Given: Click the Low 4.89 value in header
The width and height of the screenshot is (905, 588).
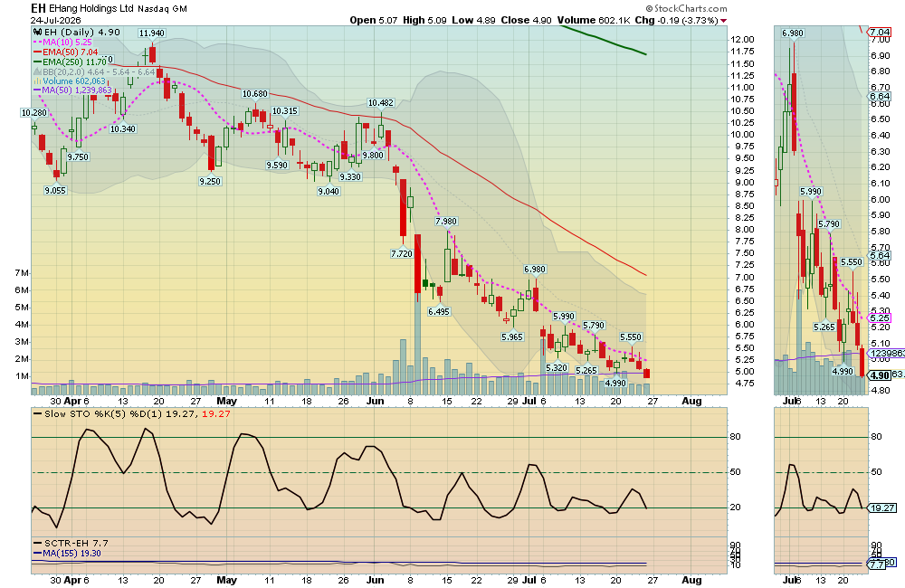Looking at the screenshot, I should [x=473, y=20].
